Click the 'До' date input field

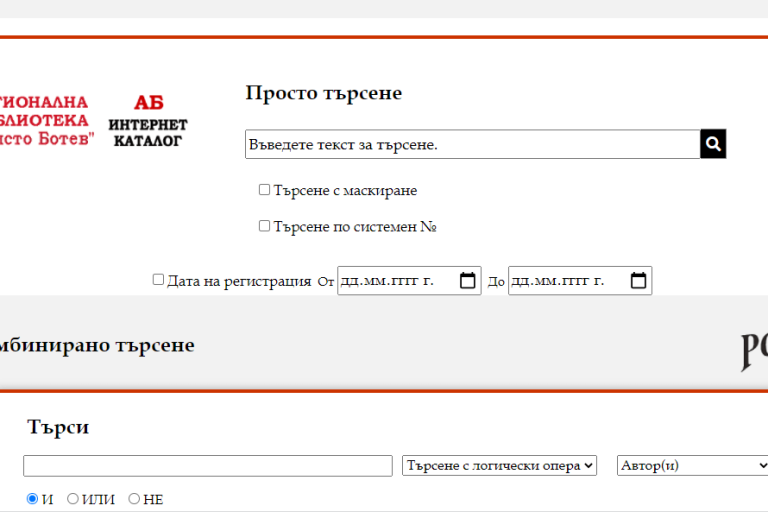click(x=565, y=281)
